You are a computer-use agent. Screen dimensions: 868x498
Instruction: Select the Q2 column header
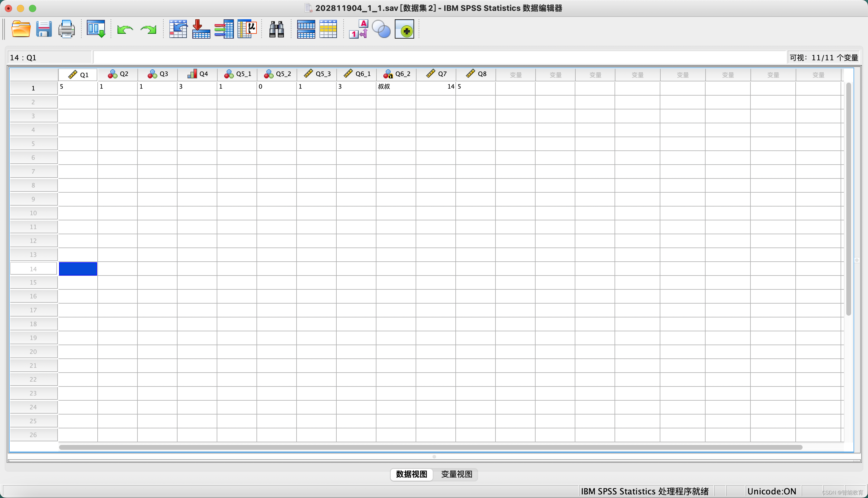[118, 74]
